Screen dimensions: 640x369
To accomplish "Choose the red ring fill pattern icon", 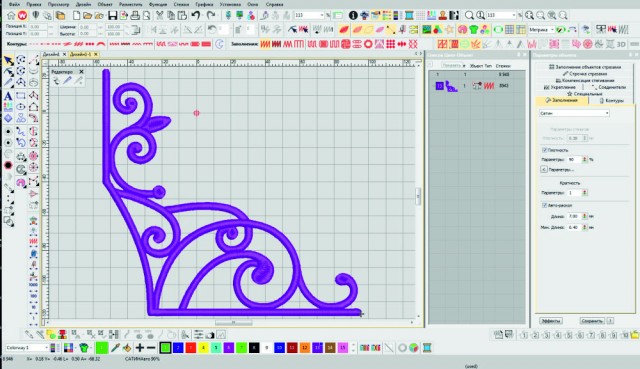I will [x=368, y=44].
